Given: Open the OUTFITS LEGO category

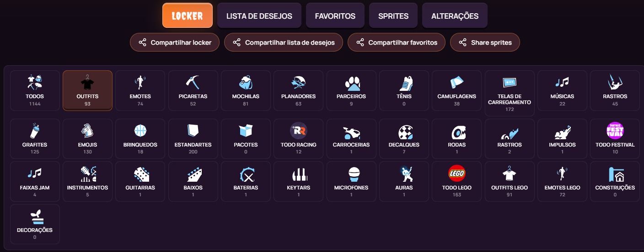Looking at the screenshot, I should point(510,181).
